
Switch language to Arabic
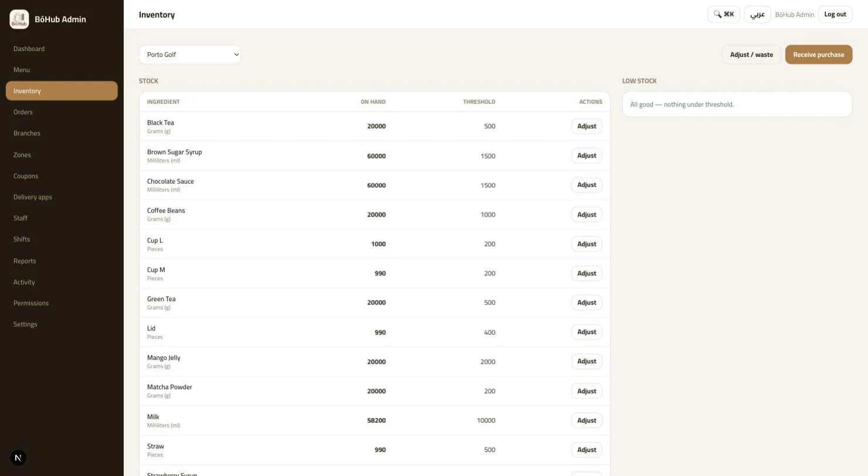click(x=758, y=14)
